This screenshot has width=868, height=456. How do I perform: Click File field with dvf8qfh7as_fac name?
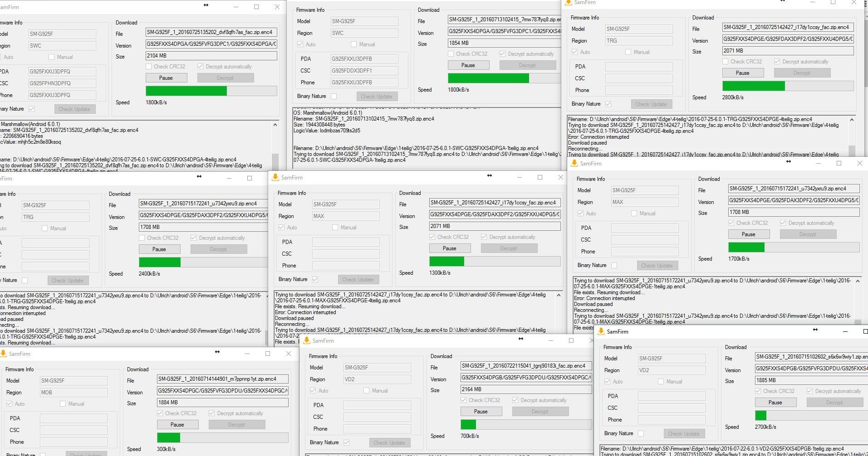pyautogui.click(x=211, y=33)
